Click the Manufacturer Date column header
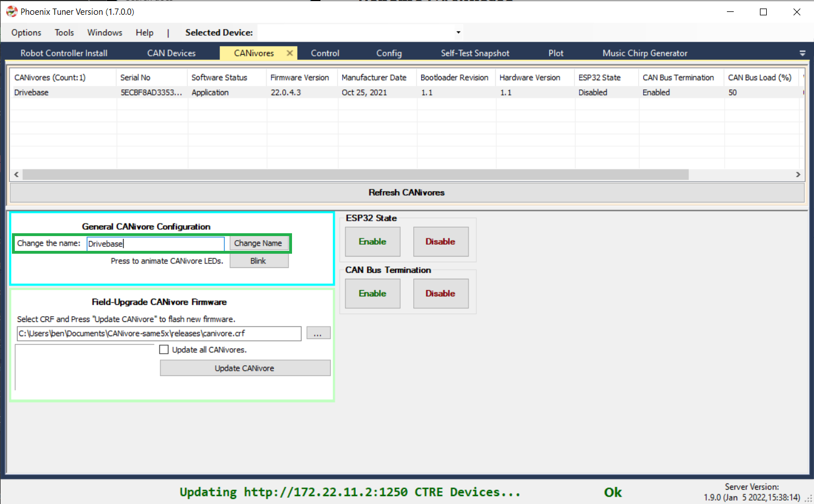 [x=377, y=77]
